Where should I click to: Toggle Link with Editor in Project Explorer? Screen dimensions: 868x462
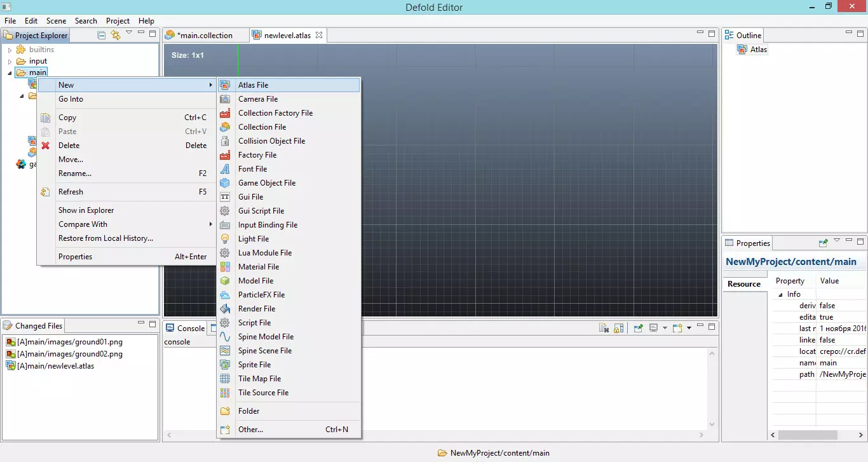pos(115,35)
